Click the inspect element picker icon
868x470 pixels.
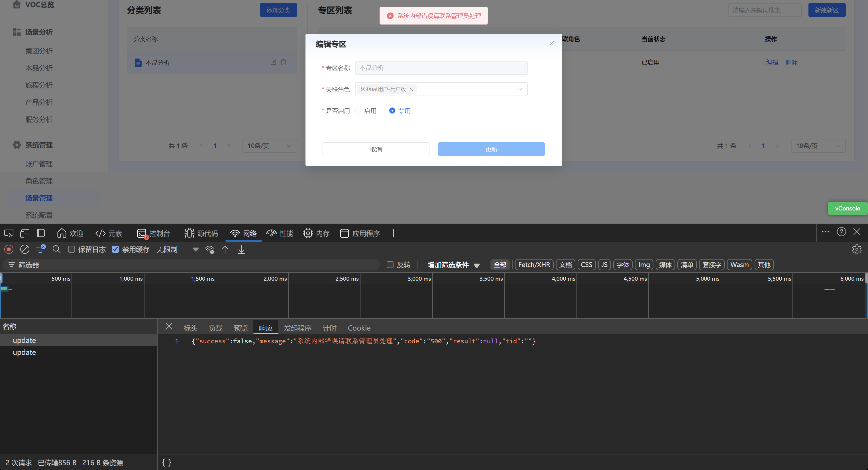9,233
